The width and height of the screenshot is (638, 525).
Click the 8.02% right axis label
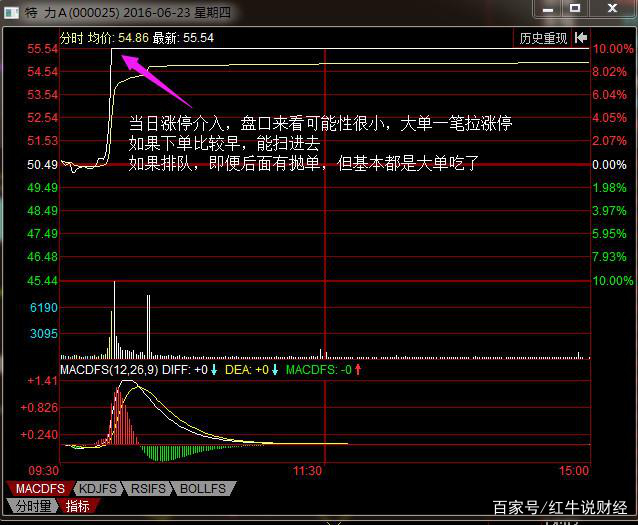pos(609,72)
